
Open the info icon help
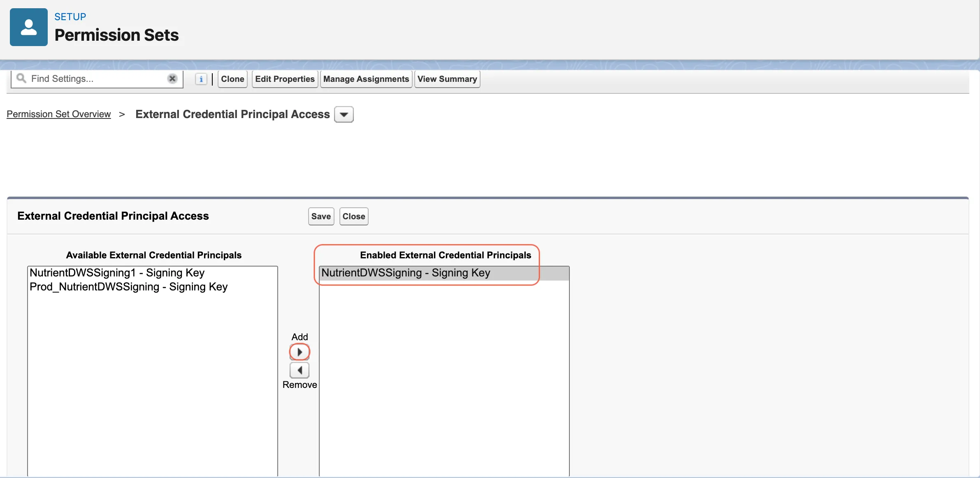tap(201, 79)
